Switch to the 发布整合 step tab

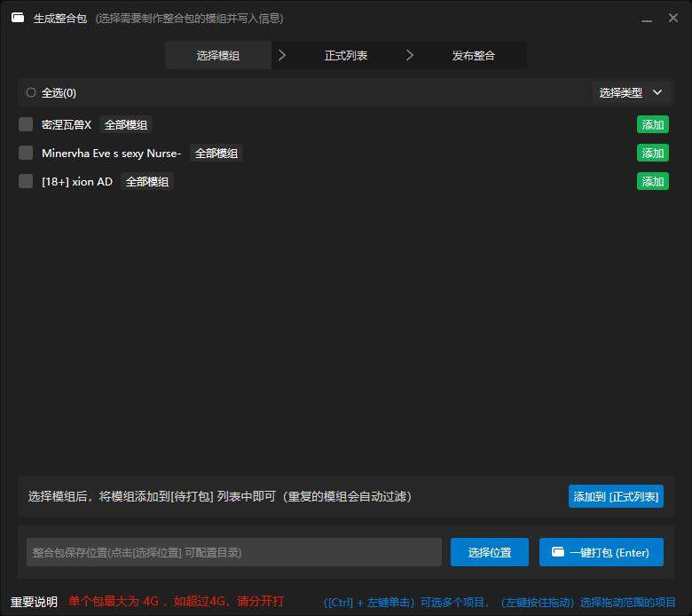tap(474, 55)
